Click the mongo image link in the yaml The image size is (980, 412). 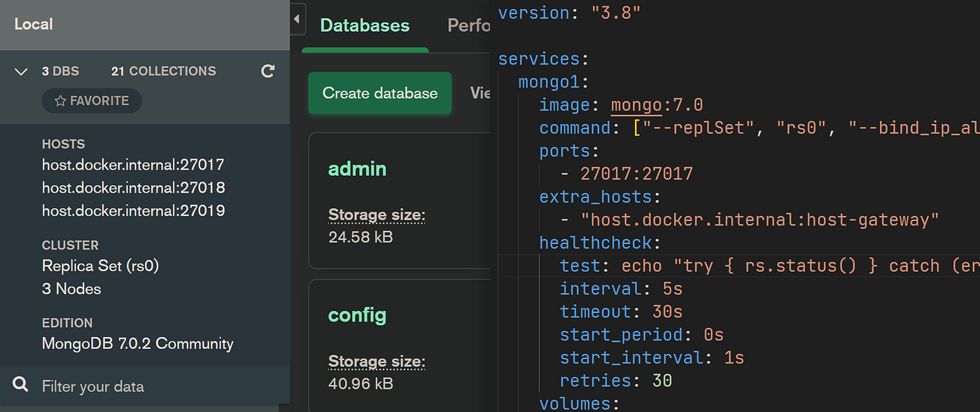(x=636, y=104)
